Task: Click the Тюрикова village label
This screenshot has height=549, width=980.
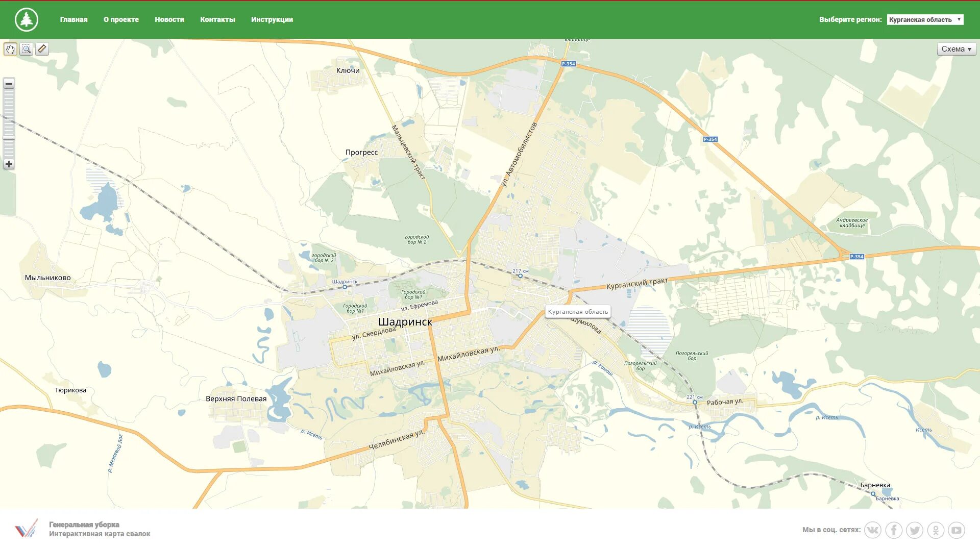Action: coord(70,390)
